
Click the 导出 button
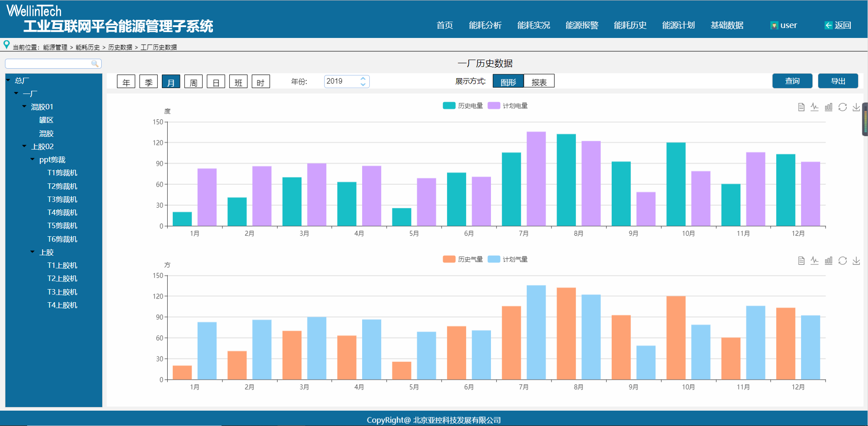(x=838, y=81)
